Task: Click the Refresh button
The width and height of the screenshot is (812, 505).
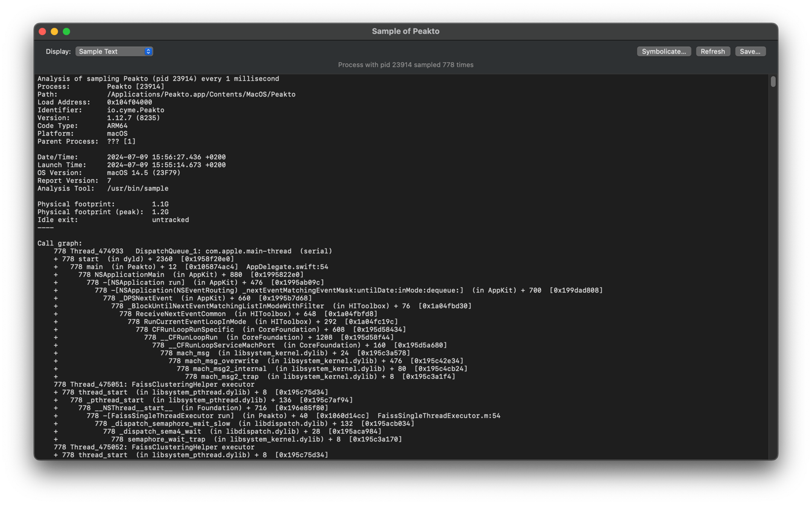Action: tap(713, 51)
